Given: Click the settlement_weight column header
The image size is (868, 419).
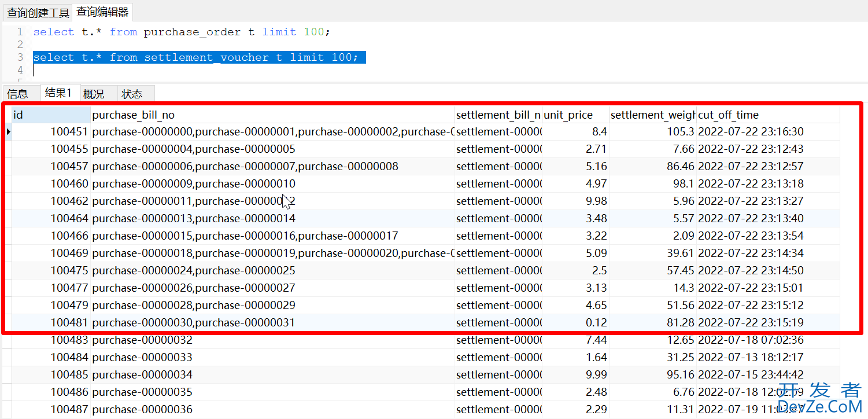Looking at the screenshot, I should point(653,115).
